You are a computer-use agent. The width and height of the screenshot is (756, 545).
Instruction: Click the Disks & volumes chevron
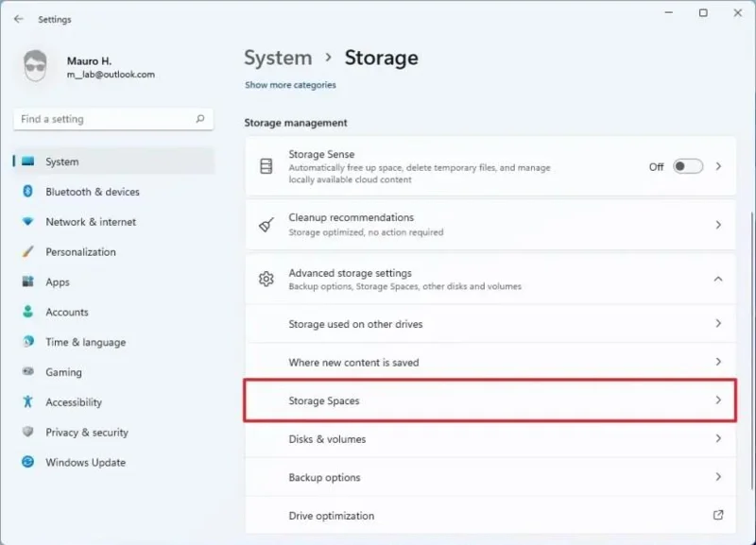pos(718,438)
